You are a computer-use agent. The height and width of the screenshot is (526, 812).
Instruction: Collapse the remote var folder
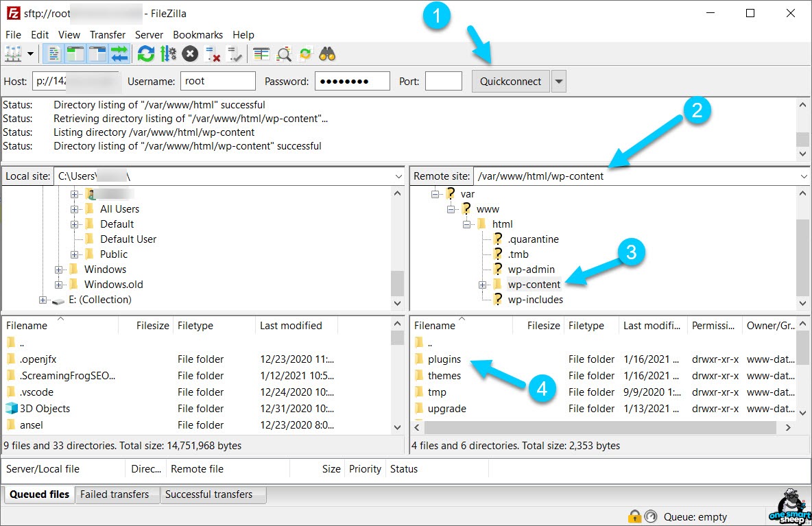tap(435, 194)
